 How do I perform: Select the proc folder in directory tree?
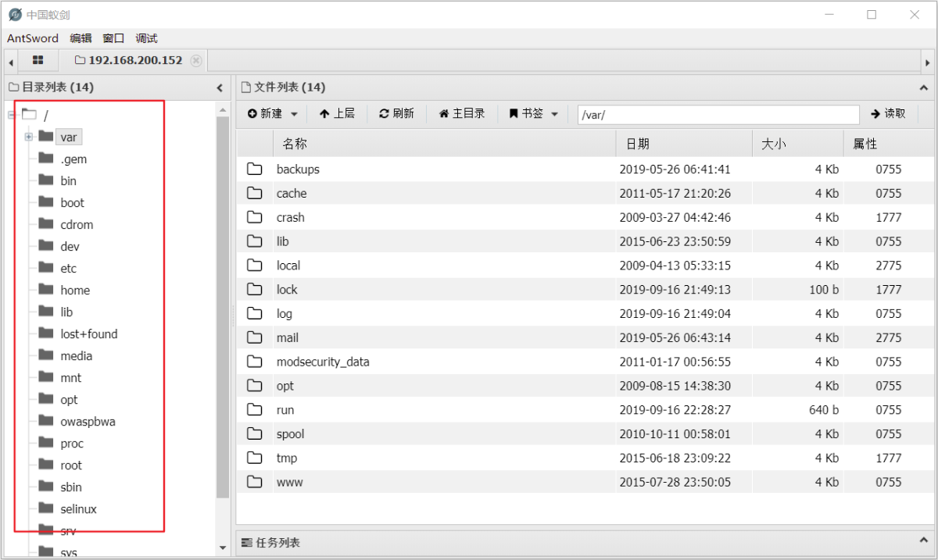click(72, 444)
